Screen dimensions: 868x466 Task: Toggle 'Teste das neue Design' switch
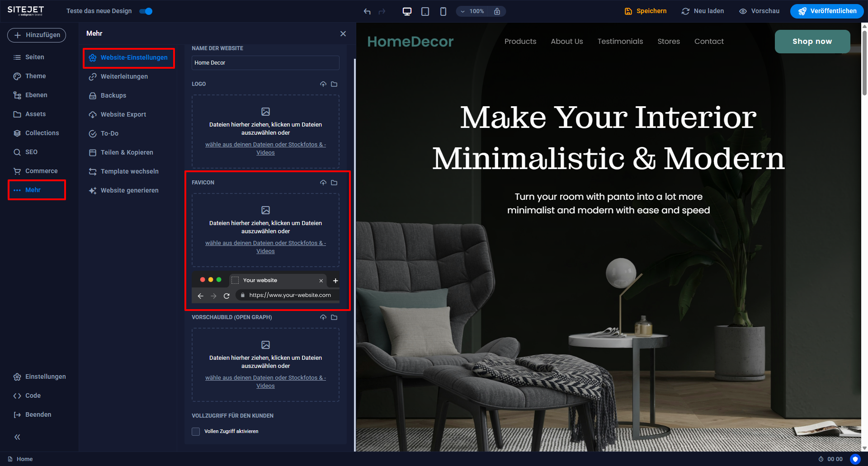click(x=146, y=11)
